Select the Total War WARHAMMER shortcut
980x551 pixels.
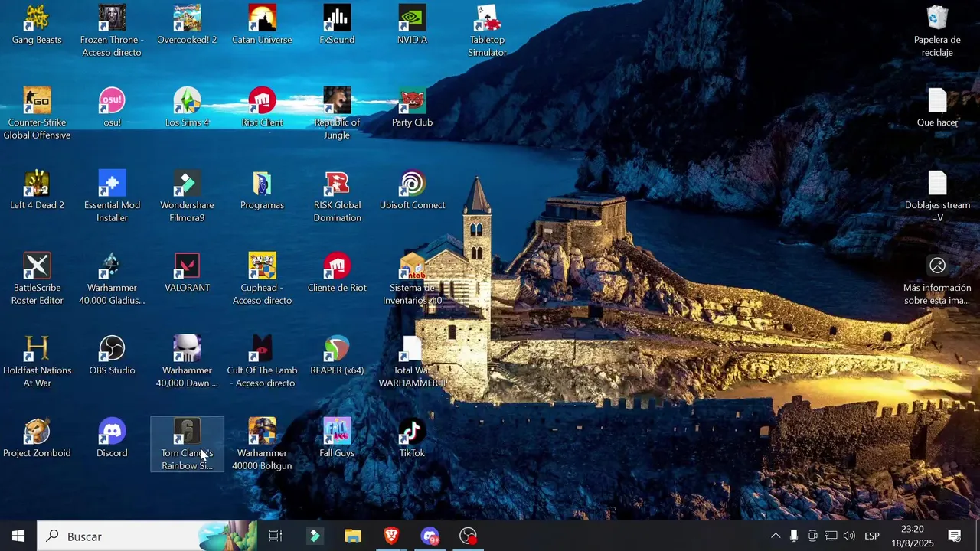[x=412, y=362]
